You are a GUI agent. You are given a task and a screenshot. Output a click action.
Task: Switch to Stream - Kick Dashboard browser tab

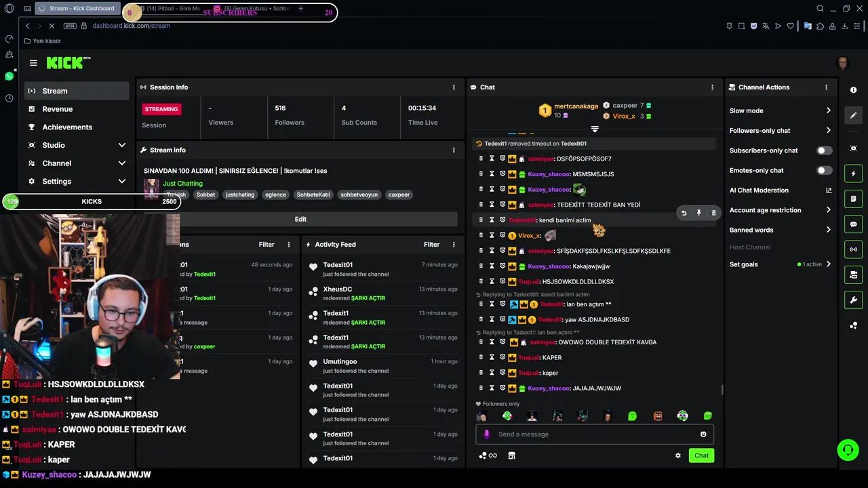click(x=77, y=9)
